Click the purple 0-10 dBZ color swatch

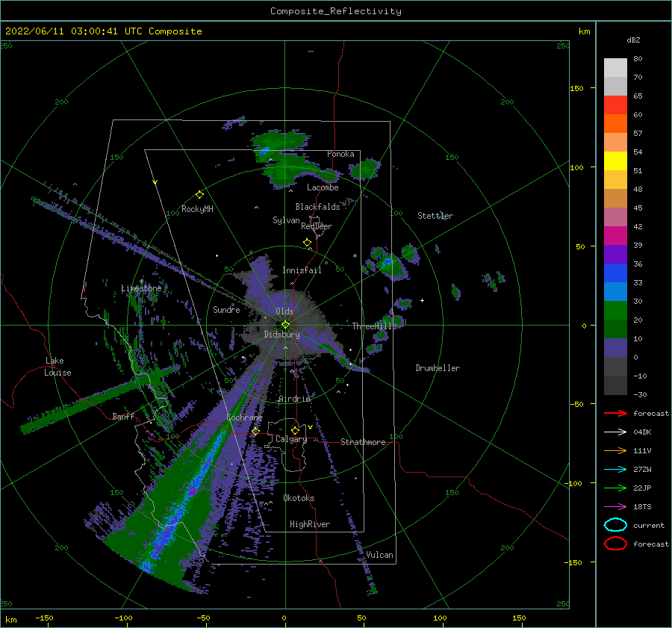click(x=615, y=348)
